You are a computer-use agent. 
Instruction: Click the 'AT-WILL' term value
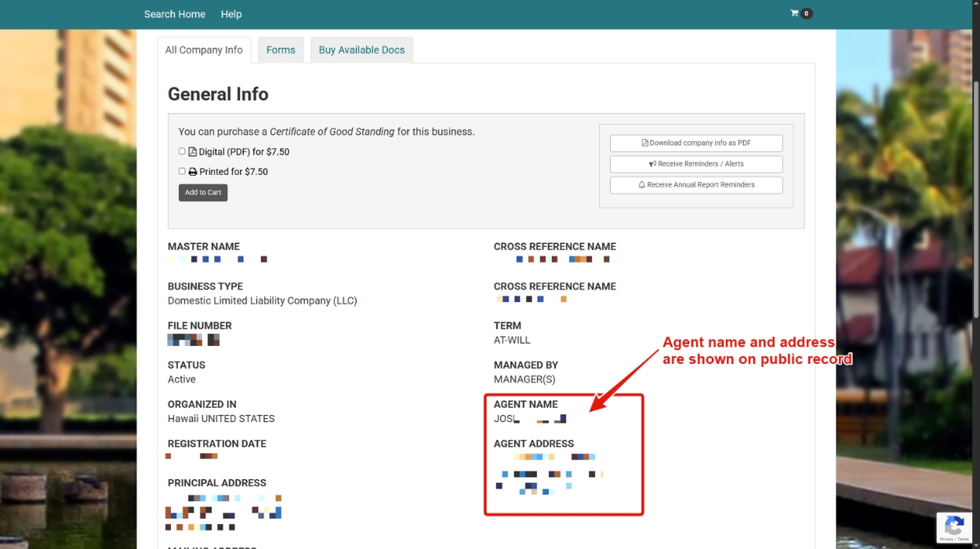tap(512, 340)
